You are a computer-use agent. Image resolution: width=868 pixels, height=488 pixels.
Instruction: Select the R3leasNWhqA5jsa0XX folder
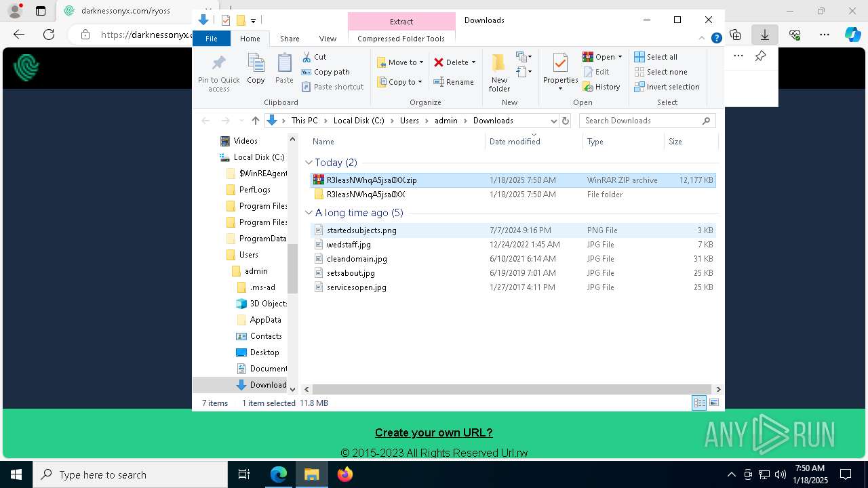(513, 195)
